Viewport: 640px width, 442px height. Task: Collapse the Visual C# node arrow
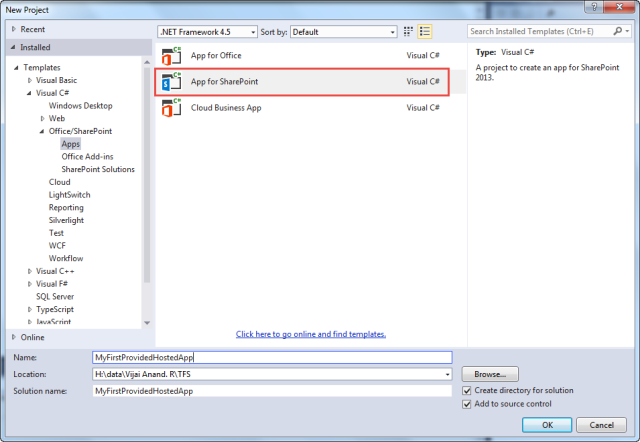click(29, 93)
